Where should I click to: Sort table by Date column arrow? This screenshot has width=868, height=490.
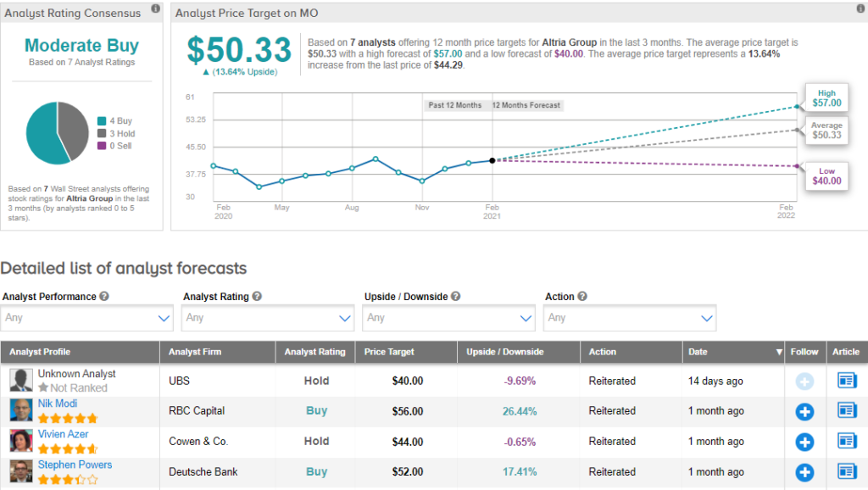(779, 352)
